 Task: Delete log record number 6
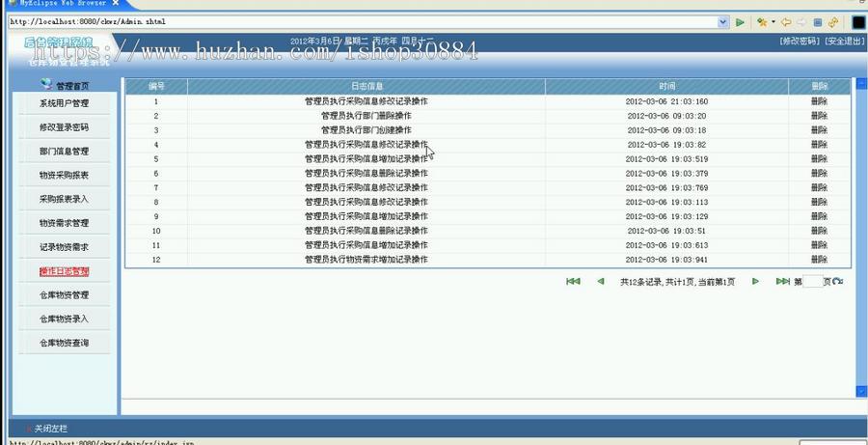[819, 174]
